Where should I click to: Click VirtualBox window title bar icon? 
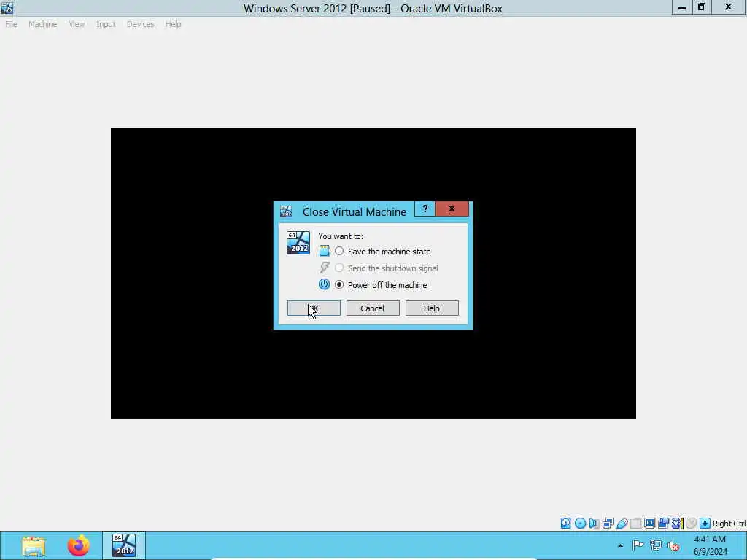tap(7, 7)
